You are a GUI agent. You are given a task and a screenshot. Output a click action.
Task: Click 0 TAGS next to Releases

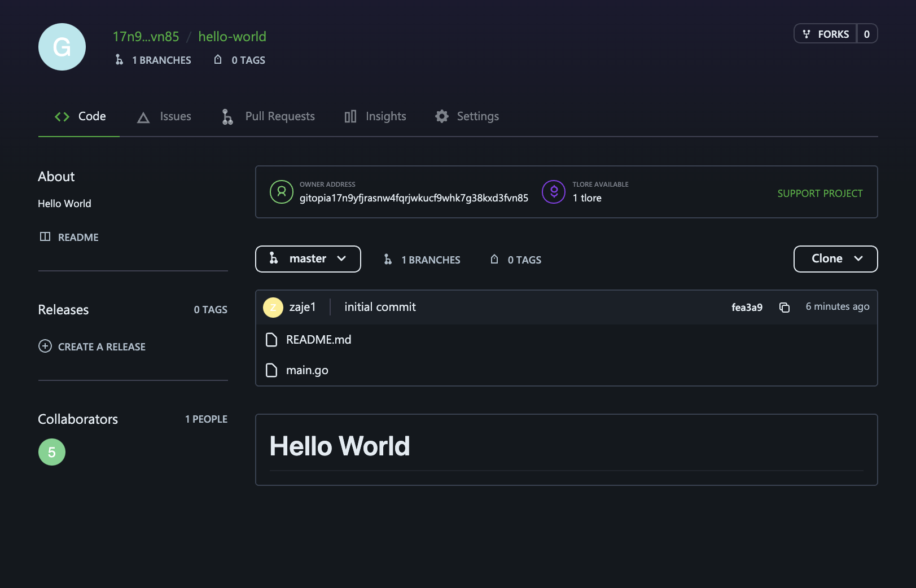211,310
